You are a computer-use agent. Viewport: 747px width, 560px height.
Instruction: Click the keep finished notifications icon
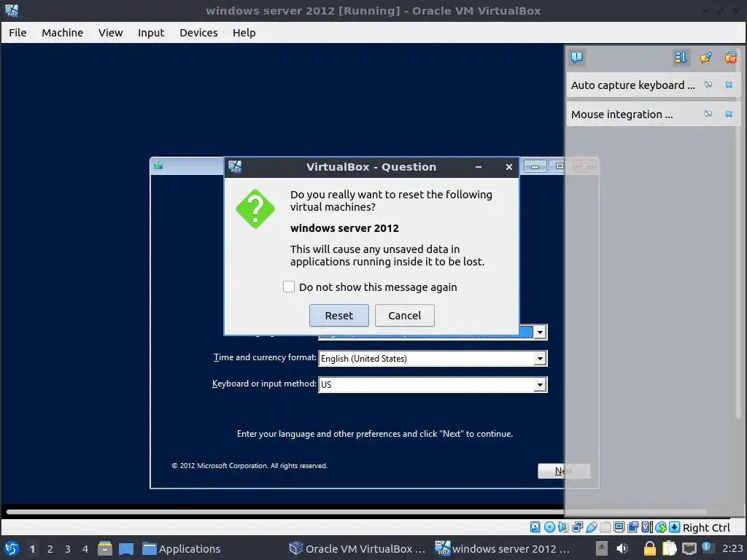pyautogui.click(x=705, y=58)
